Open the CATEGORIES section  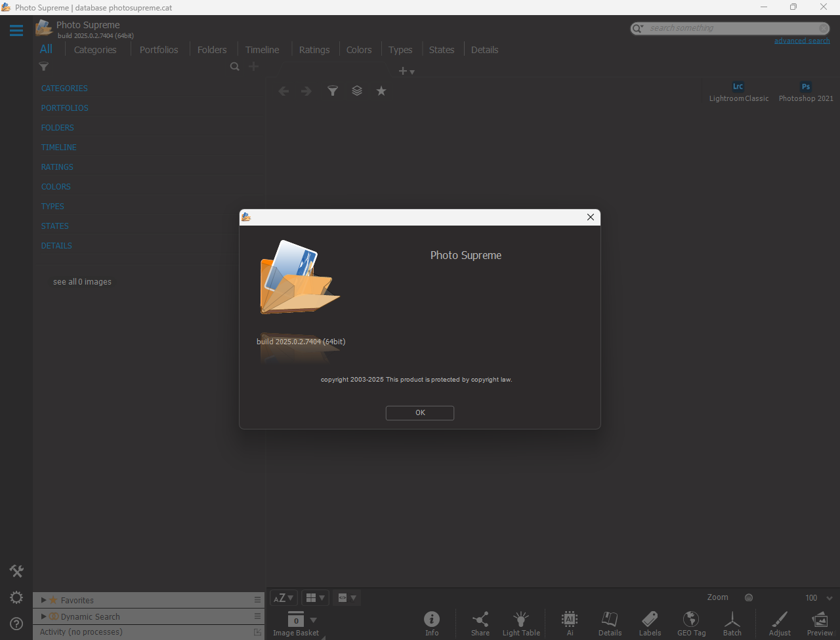pyautogui.click(x=64, y=89)
